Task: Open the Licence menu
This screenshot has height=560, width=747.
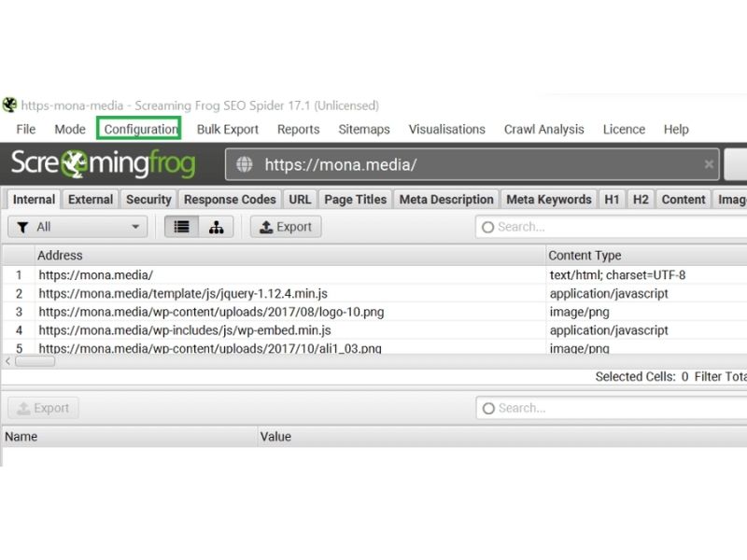Action: click(624, 129)
